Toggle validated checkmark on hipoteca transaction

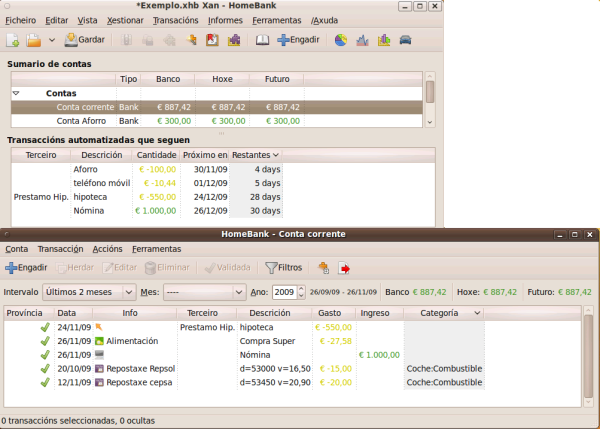point(44,326)
